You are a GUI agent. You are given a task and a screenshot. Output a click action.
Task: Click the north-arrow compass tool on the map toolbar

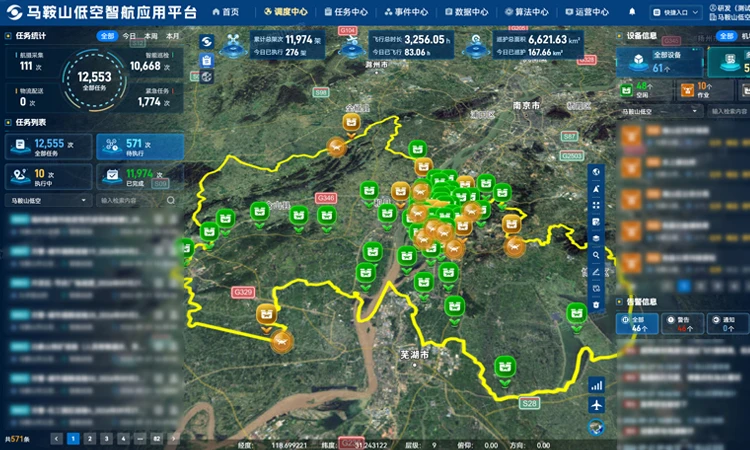596,189
